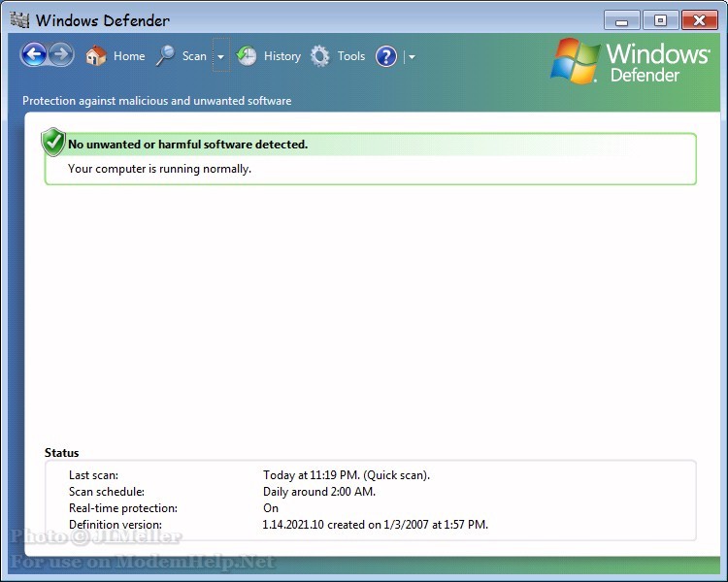Viewport: 728px width, 582px height.
Task: Click the 'Definition version:' label
Action: tap(116, 525)
